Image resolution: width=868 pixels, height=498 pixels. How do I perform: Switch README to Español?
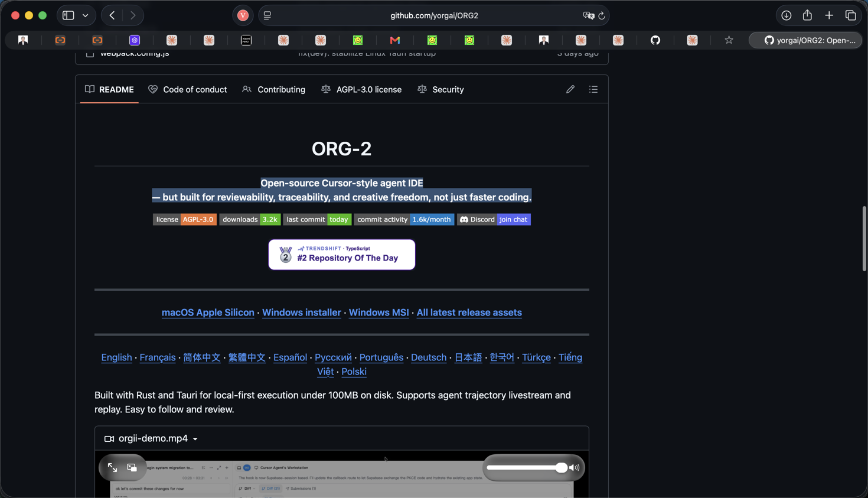click(290, 357)
